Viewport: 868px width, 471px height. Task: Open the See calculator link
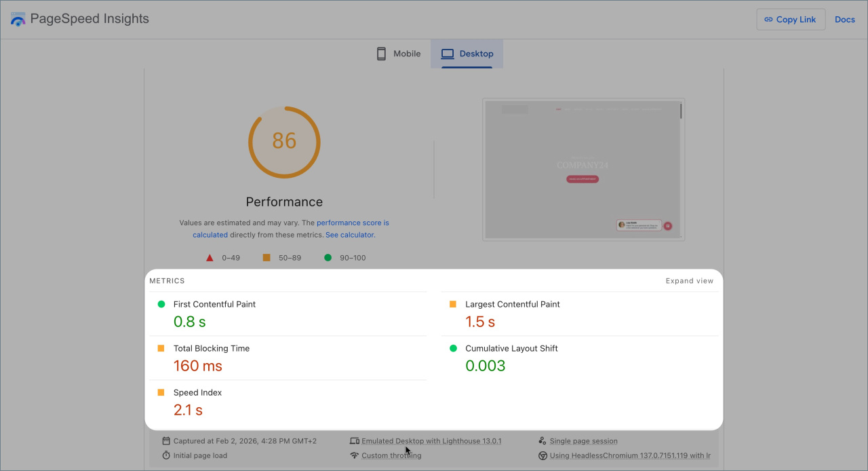tap(349, 235)
